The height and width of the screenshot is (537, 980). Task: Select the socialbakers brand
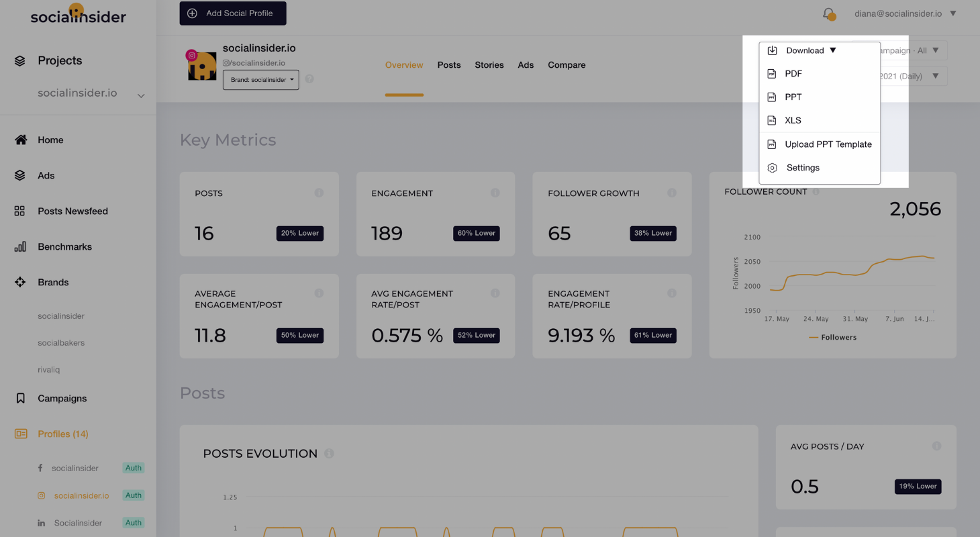61,342
